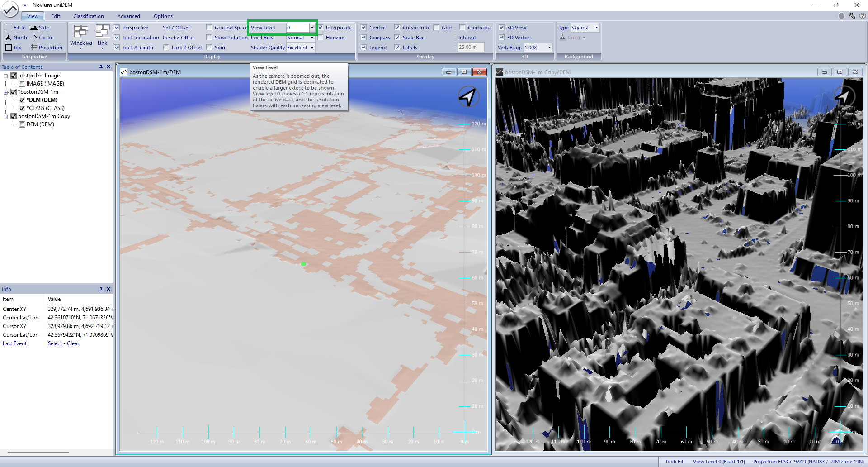This screenshot has height=467, width=868.
Task: Toggle the Cursor Info checkbox
Action: 397,28
